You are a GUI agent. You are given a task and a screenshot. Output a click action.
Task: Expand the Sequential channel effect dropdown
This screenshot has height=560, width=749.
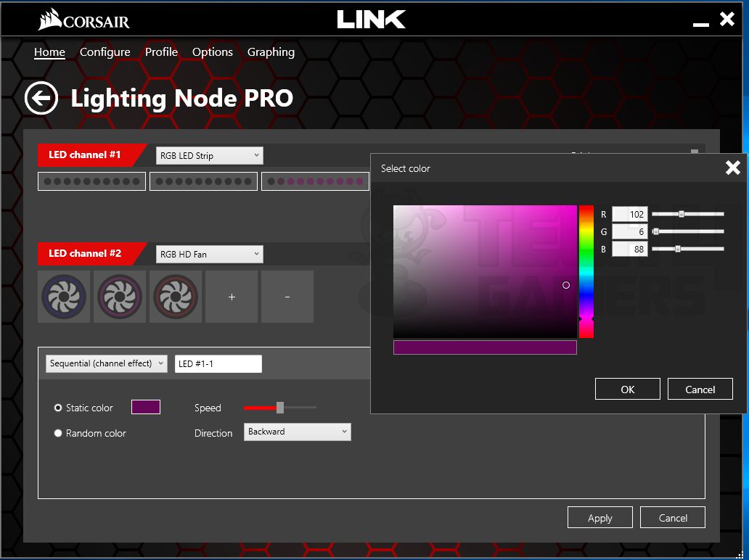coord(107,363)
